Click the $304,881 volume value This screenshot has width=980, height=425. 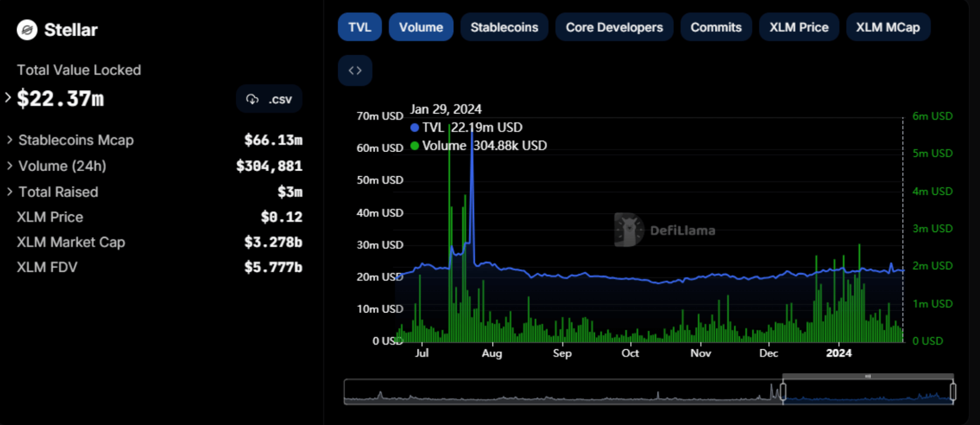[270, 166]
